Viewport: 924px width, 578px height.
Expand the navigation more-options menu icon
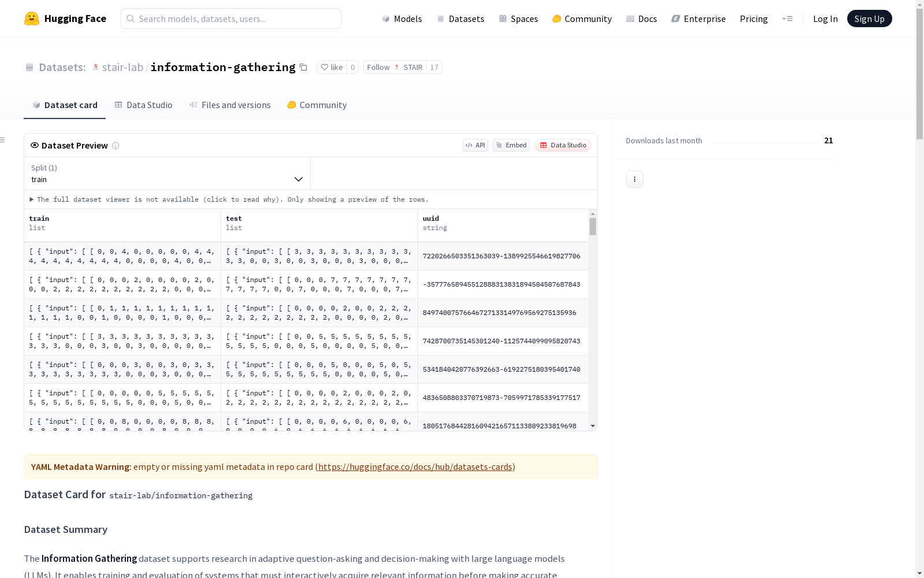[787, 18]
